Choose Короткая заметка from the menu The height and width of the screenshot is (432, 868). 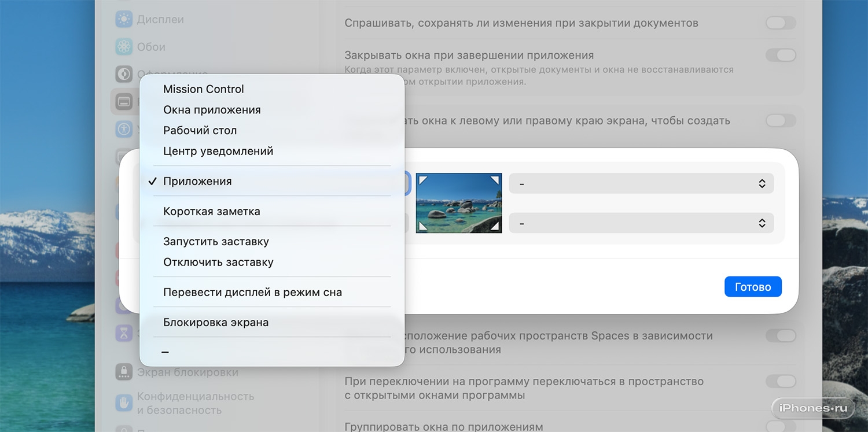(x=272, y=212)
